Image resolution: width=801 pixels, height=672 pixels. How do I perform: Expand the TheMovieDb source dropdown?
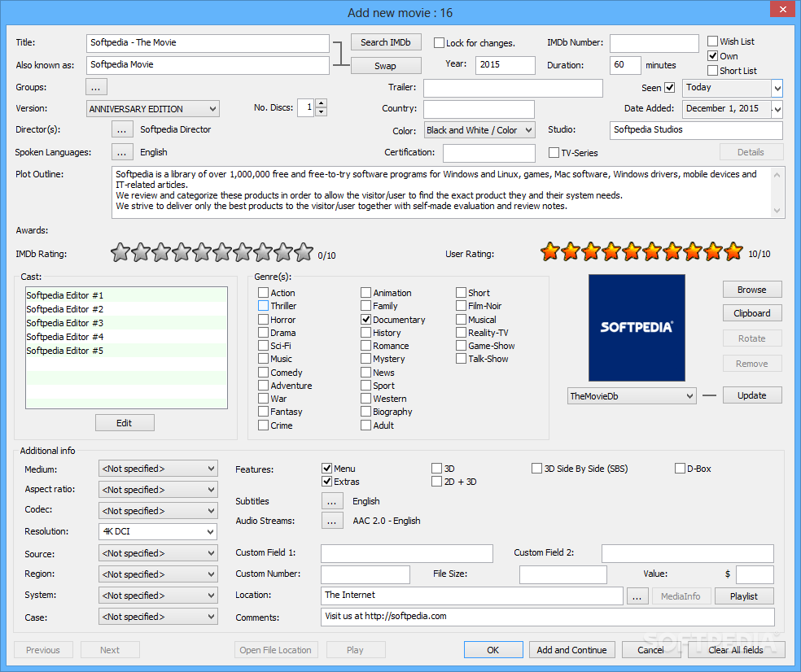[632, 396]
